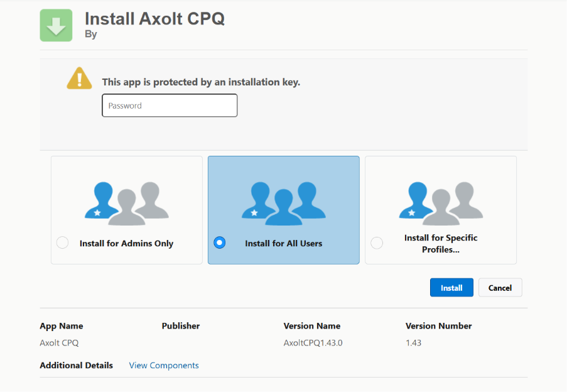Choose the Install for Specific Profiles radio button
The width and height of the screenshot is (567, 392).
[377, 243]
